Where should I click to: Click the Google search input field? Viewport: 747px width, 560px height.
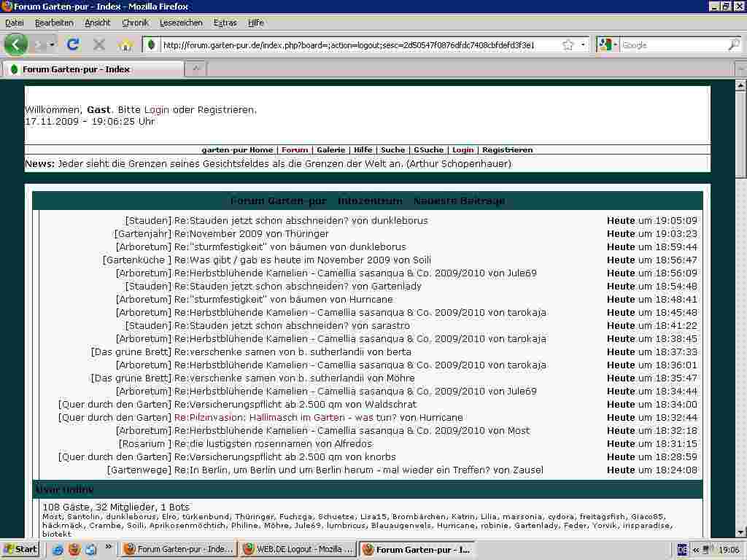click(x=671, y=45)
